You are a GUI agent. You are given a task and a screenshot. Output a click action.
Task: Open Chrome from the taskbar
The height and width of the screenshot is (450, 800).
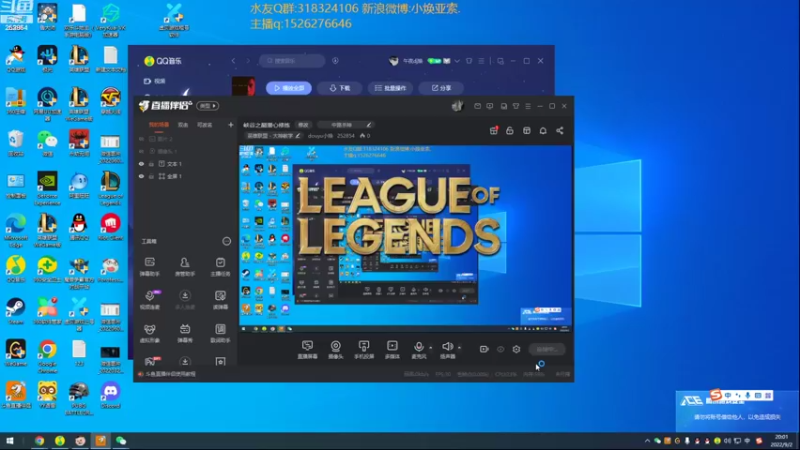click(x=39, y=441)
